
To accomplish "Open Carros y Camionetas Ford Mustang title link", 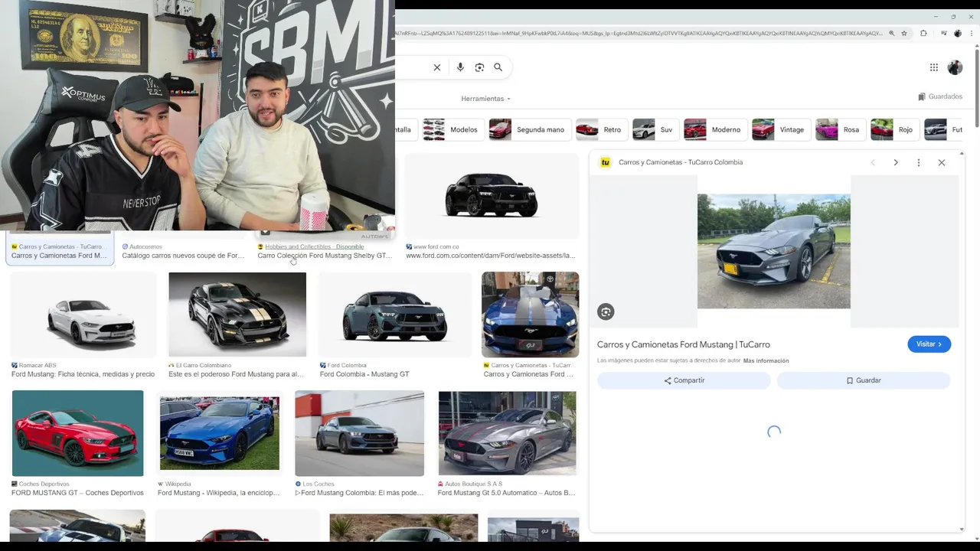I will [x=684, y=344].
